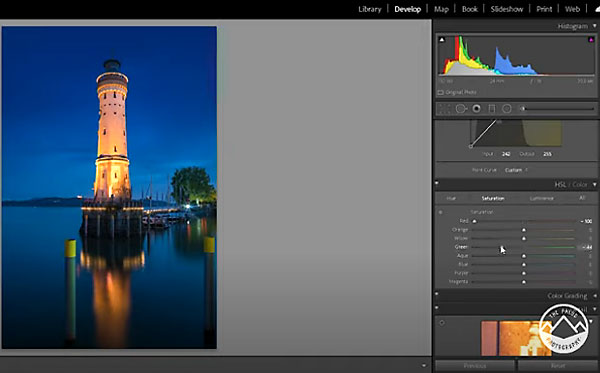
Task: Show All HSL adjustments tab
Action: click(582, 198)
